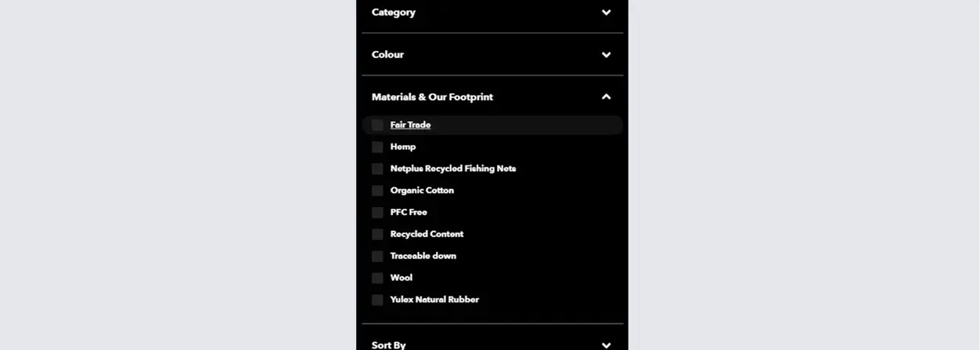
Task: Collapse the Materials & Our Footprint section
Action: (492, 97)
